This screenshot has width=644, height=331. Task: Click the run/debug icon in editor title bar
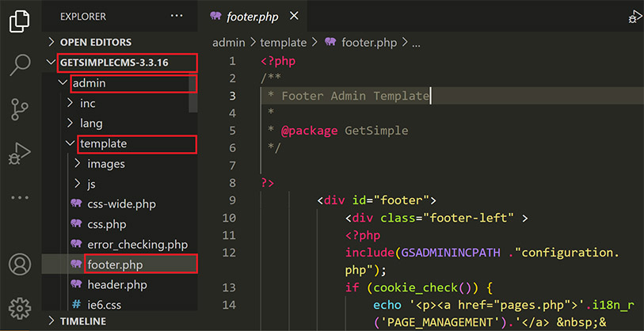636,17
